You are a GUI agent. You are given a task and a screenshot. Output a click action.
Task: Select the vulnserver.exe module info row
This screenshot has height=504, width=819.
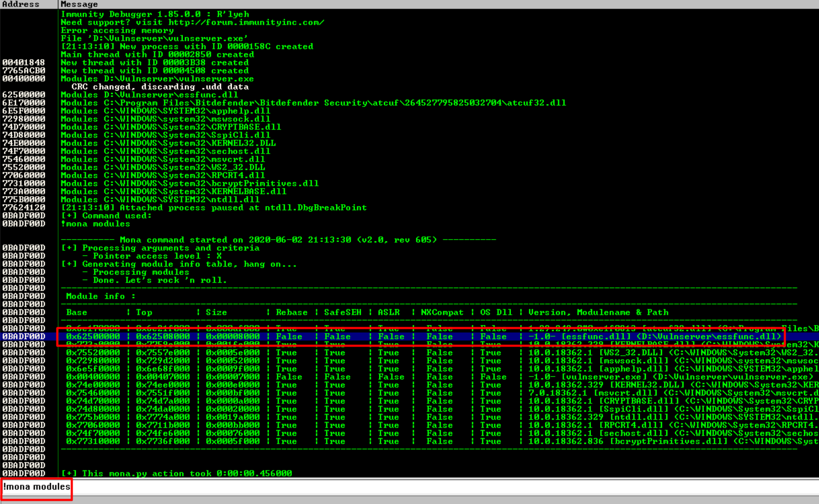(439, 377)
